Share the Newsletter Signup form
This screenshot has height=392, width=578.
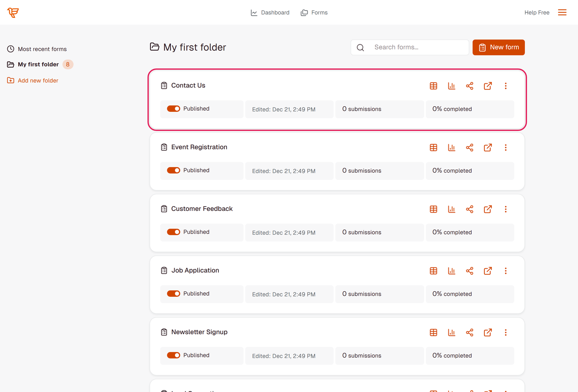(x=470, y=332)
